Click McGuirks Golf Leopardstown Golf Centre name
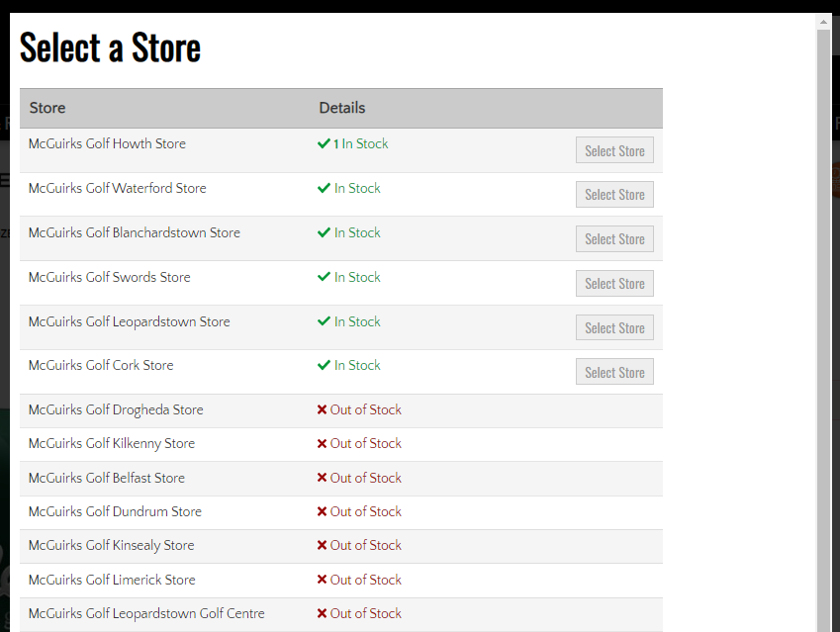The image size is (840, 632). point(146,613)
